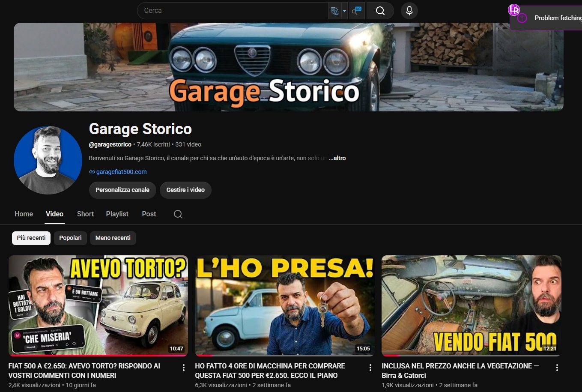Click the 1,9K visualizzazioni • 2 settimane fa text
This screenshot has width=582, height=392.
(430, 385)
